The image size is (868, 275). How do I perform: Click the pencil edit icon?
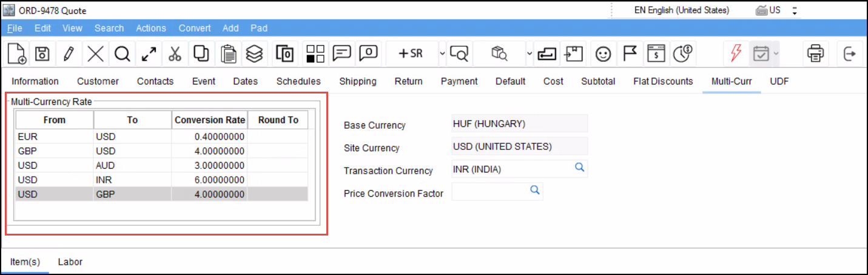point(69,54)
